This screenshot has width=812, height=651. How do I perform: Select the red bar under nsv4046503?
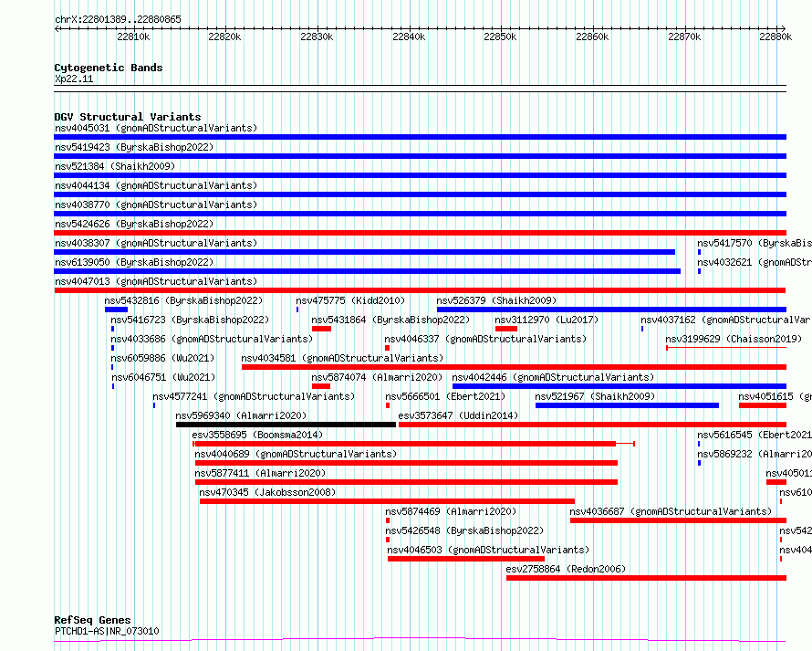pyautogui.click(x=466, y=559)
